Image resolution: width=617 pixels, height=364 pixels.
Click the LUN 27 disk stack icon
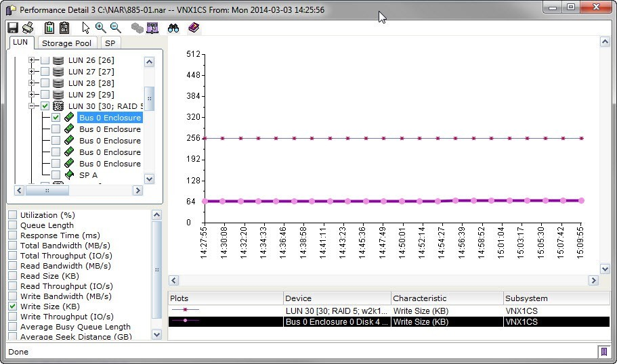[58, 72]
